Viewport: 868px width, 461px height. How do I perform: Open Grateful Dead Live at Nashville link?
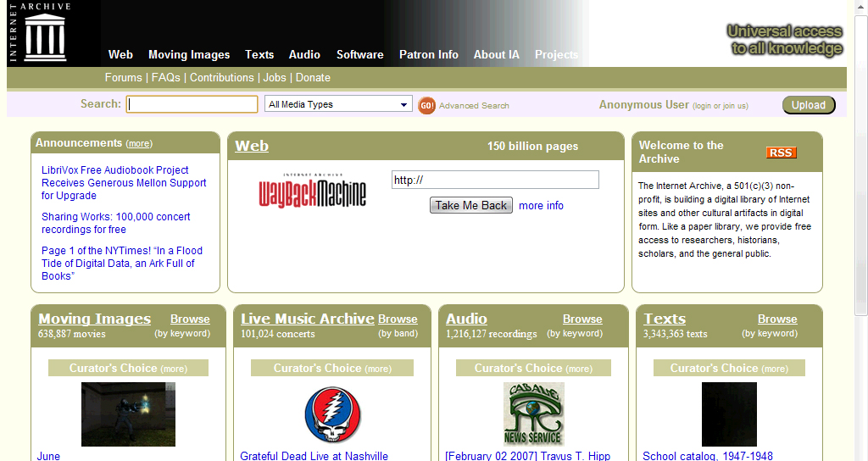coord(314,455)
